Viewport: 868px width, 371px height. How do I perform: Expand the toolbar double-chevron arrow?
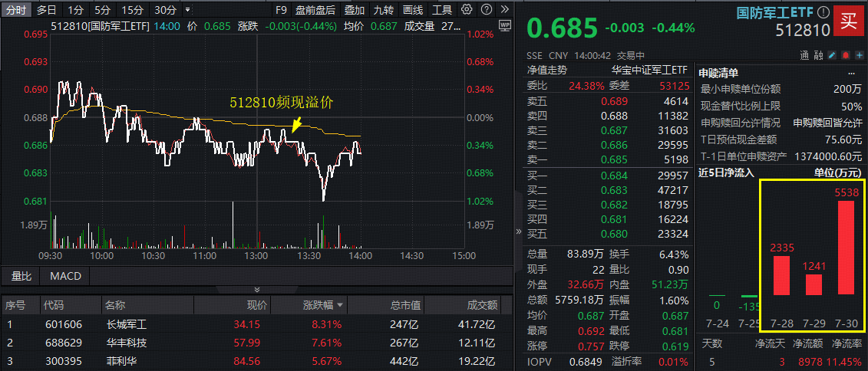[x=504, y=9]
